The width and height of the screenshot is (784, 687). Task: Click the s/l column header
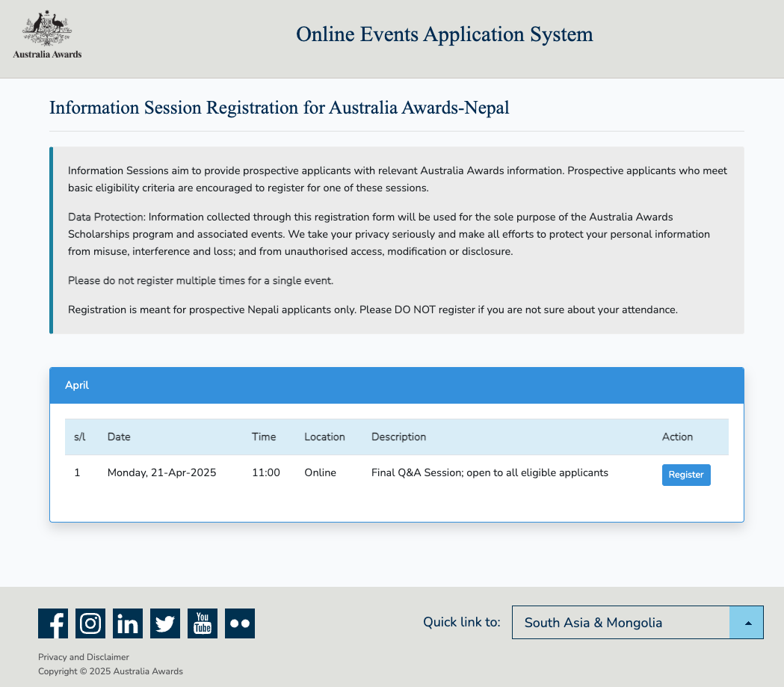tap(79, 437)
